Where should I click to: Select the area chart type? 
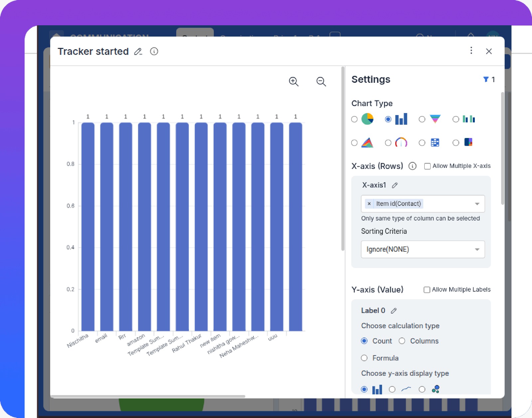click(354, 143)
